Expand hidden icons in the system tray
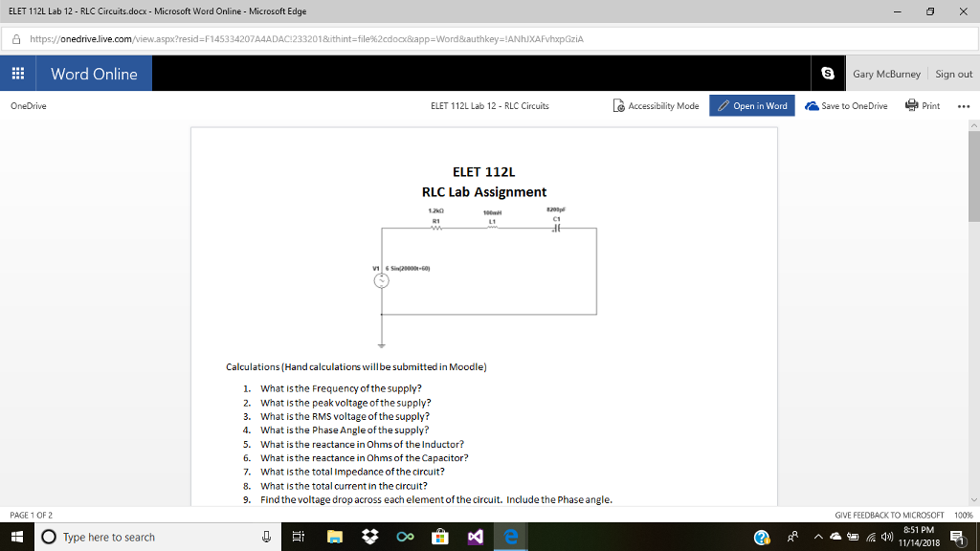 tap(818, 537)
